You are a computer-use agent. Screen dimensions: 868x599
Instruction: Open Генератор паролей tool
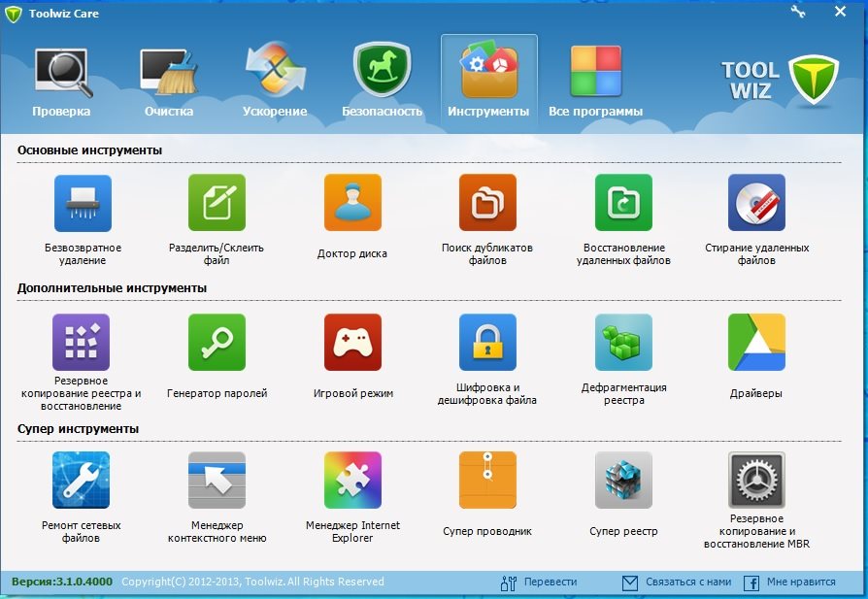[x=217, y=342]
